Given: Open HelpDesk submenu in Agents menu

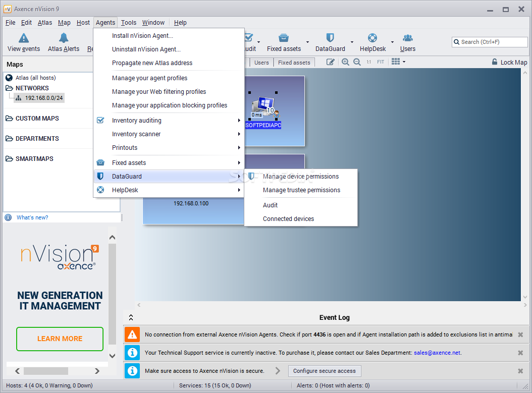Looking at the screenshot, I should click(169, 190).
